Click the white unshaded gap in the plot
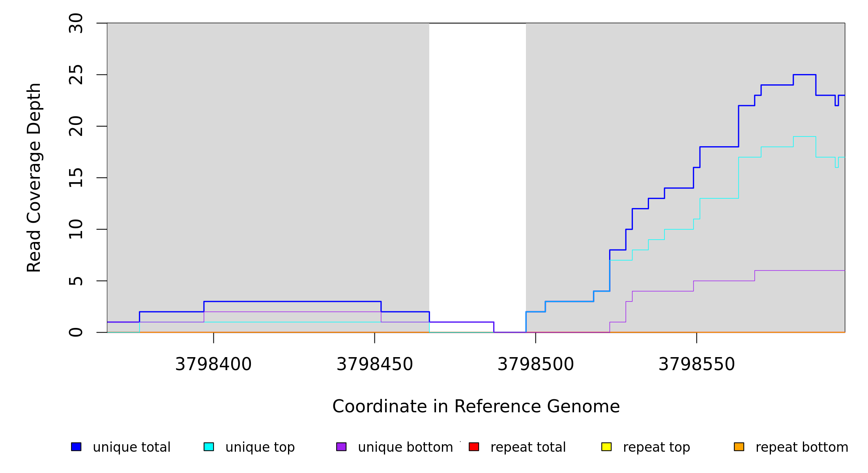This screenshot has width=868, height=473. click(477, 158)
